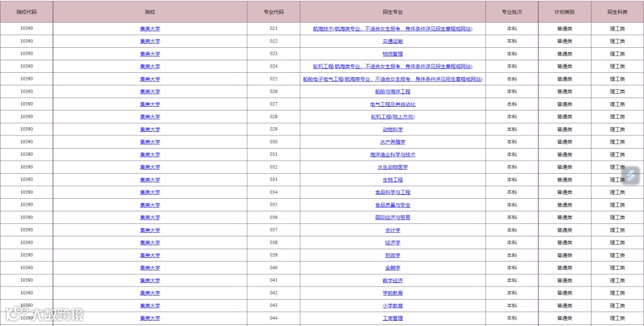The width and height of the screenshot is (644, 326).
Task: Click the floating blue bird icon at right edge
Action: click(631, 175)
